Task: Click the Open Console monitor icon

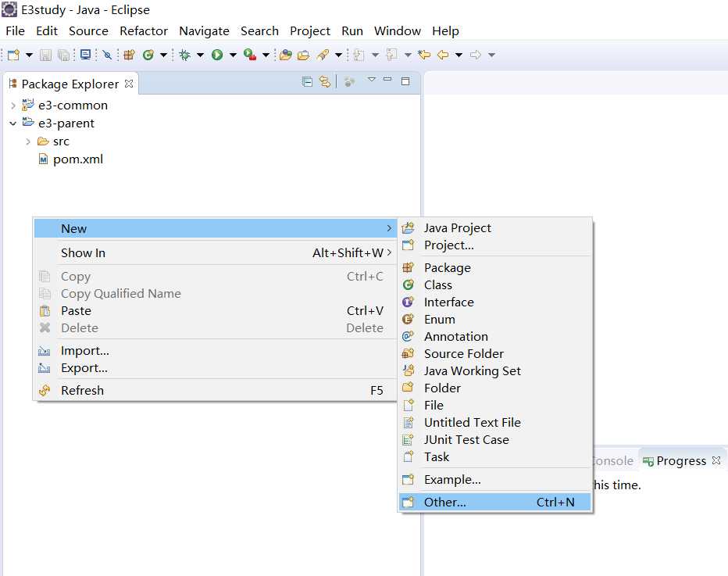Action: click(85, 55)
